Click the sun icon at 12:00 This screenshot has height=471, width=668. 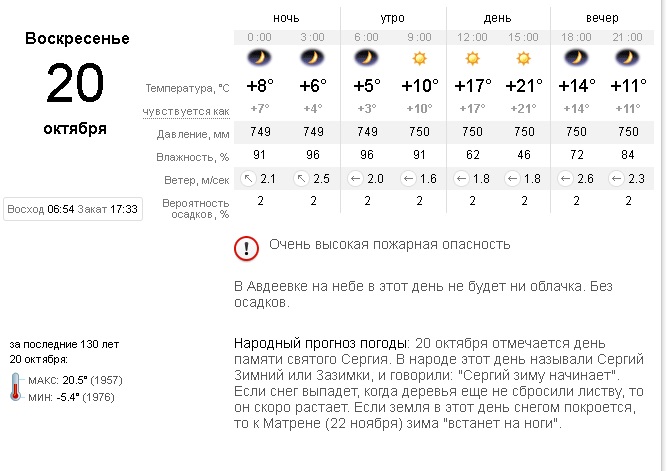(x=471, y=58)
